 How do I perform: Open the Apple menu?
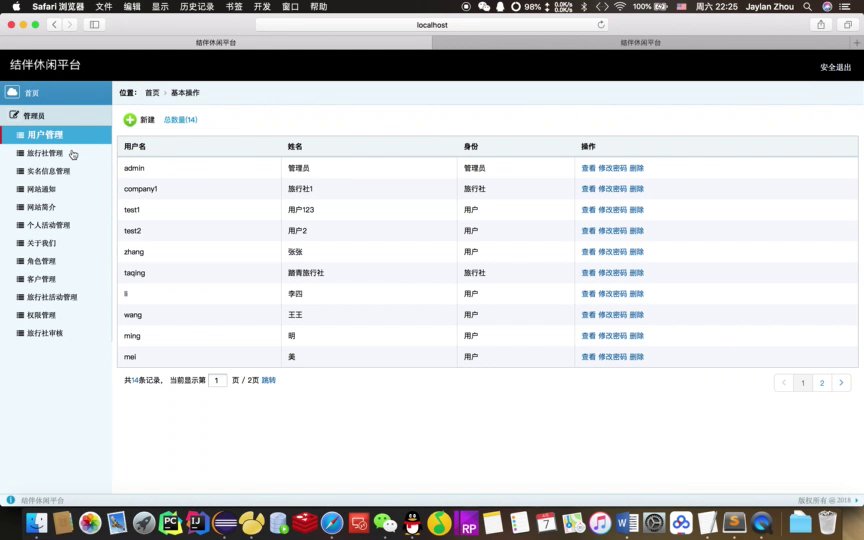coord(16,7)
